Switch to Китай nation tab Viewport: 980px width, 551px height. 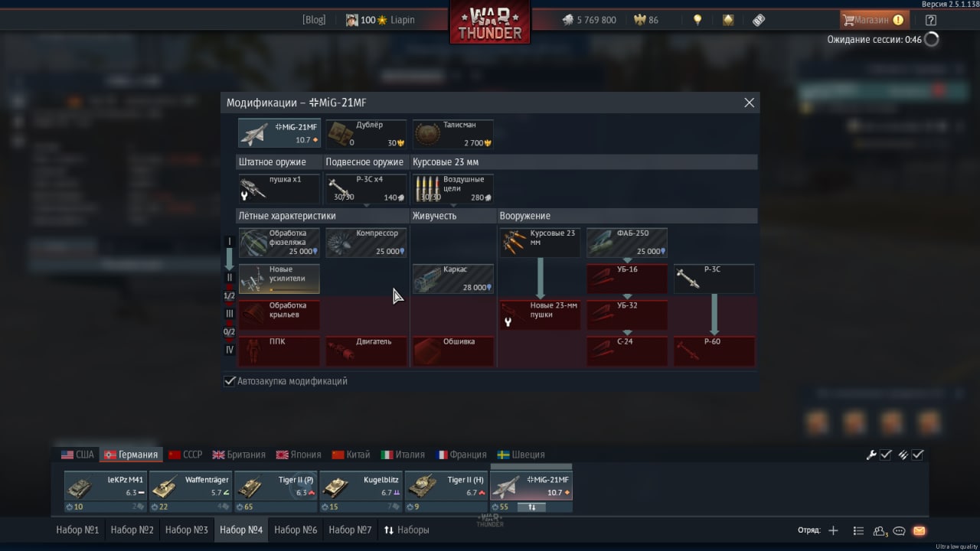pos(352,455)
